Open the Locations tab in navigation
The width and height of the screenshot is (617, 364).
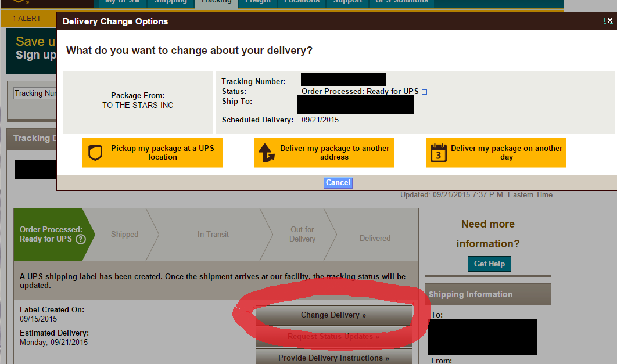[302, 3]
